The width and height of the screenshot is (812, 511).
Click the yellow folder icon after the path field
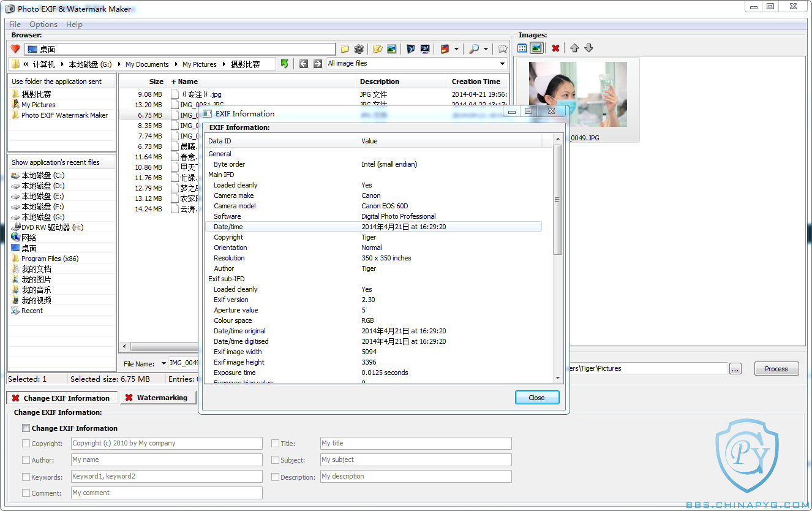(345, 49)
